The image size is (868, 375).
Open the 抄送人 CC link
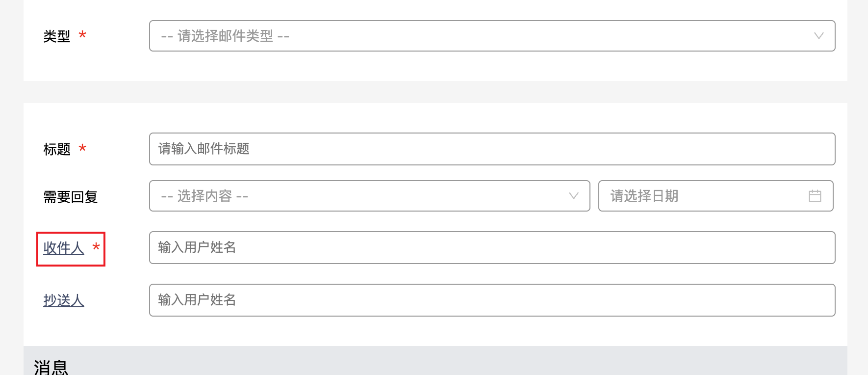[x=64, y=300]
